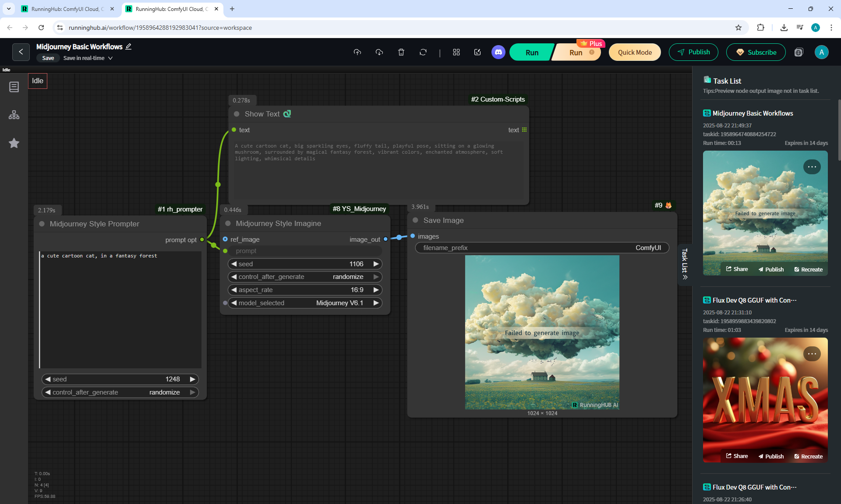
Task: Open the Discord link icon
Action: (x=498, y=52)
